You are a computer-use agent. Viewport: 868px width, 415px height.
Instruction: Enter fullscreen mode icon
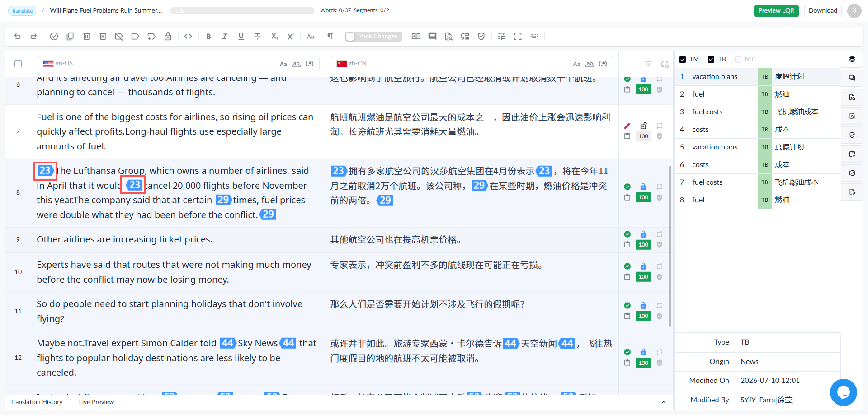pos(518,37)
